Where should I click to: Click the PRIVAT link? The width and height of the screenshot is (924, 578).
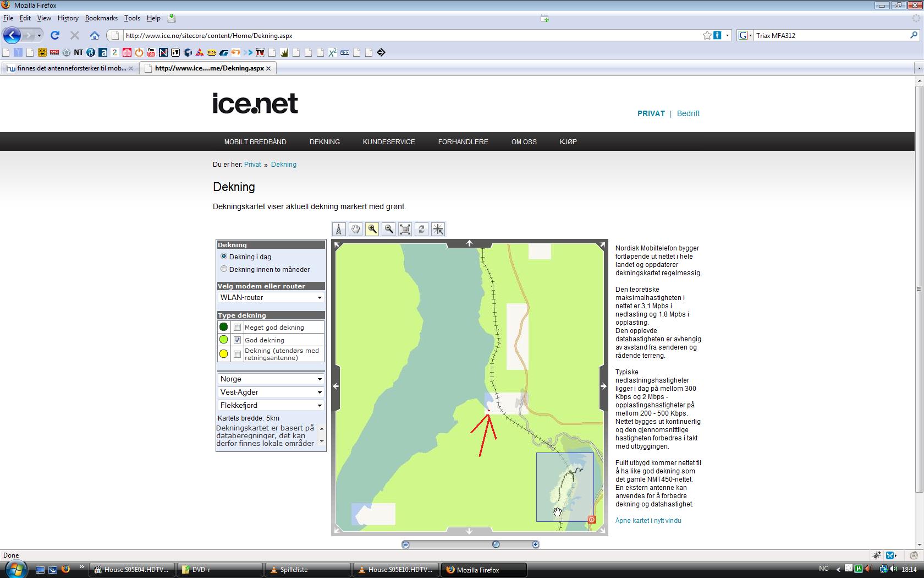(x=651, y=113)
